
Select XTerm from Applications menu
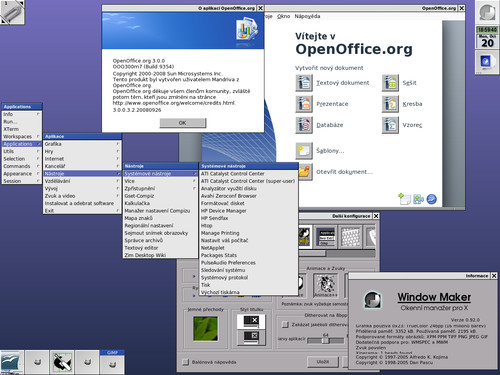pyautogui.click(x=22, y=129)
